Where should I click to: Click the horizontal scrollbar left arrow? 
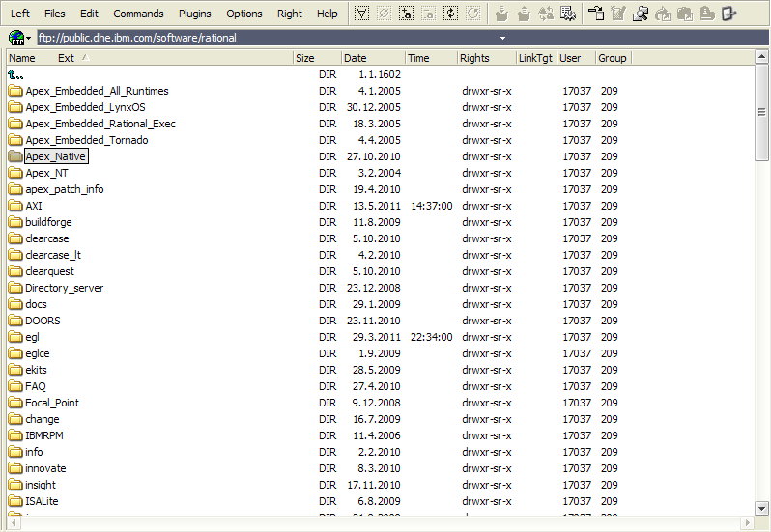click(x=14, y=522)
